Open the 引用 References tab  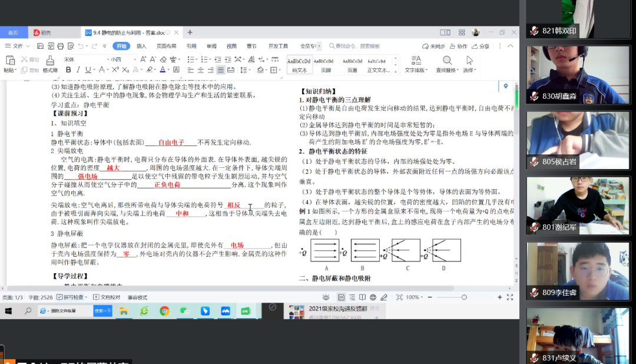pyautogui.click(x=191, y=46)
